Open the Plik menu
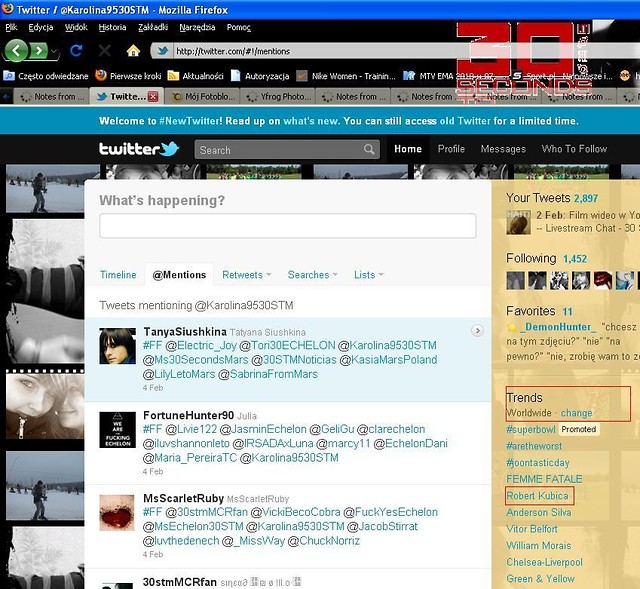The height and width of the screenshot is (589, 640). tap(11, 27)
